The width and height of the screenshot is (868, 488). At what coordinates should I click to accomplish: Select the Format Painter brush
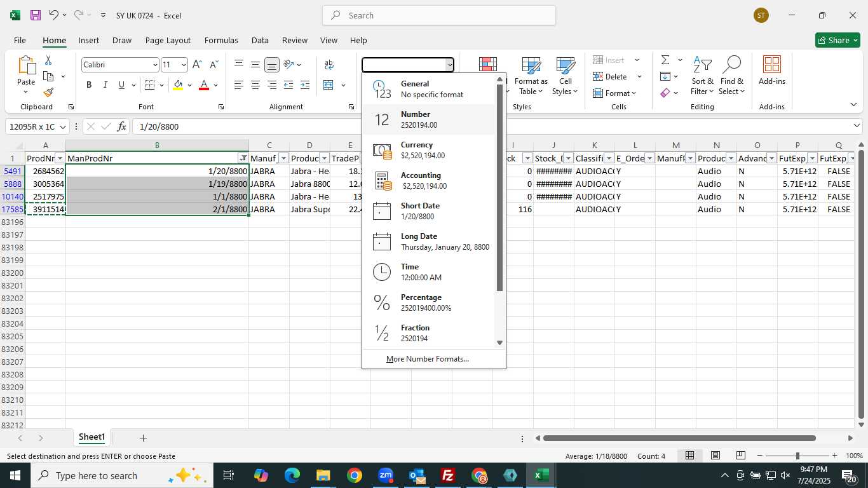48,92
